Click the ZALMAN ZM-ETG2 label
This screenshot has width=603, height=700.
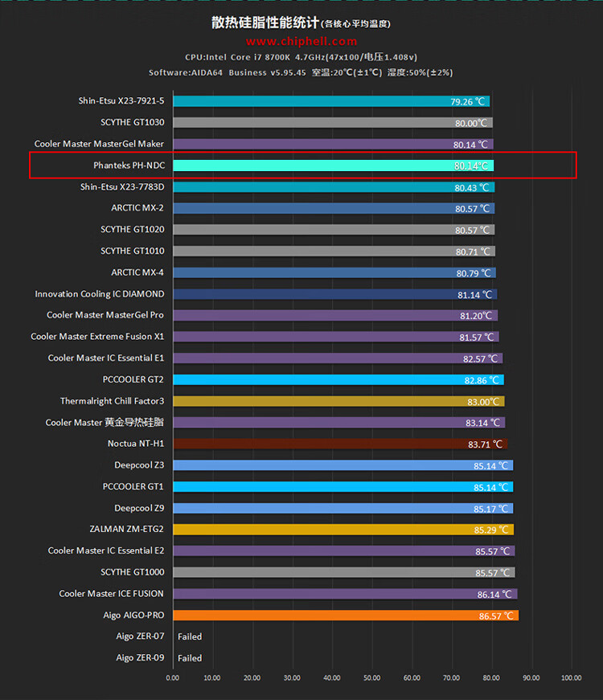point(126,529)
